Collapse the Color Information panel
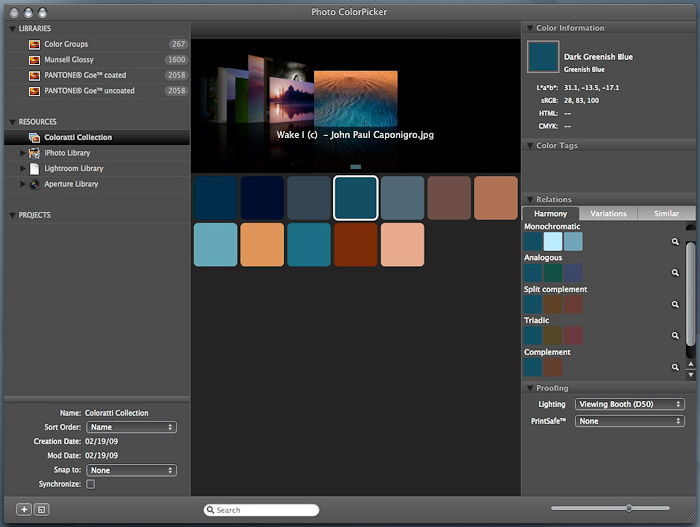Screen dimensions: 700x527 pos(528,28)
